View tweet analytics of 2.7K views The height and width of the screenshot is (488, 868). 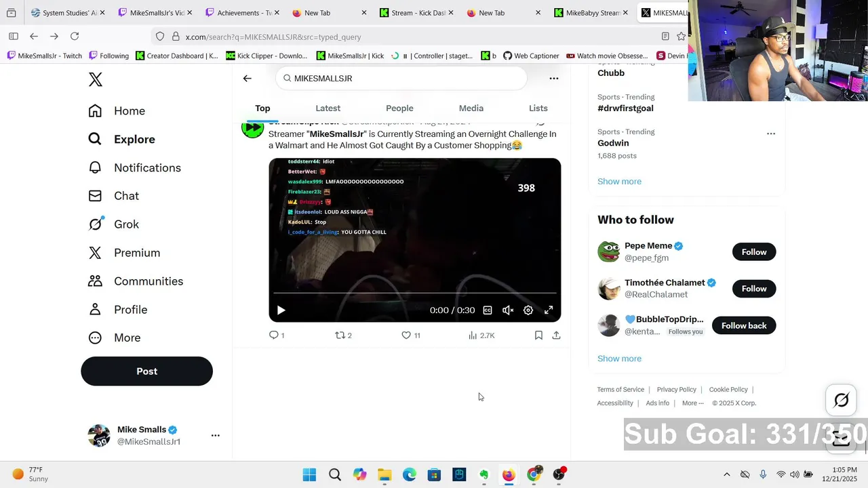pyautogui.click(x=481, y=335)
